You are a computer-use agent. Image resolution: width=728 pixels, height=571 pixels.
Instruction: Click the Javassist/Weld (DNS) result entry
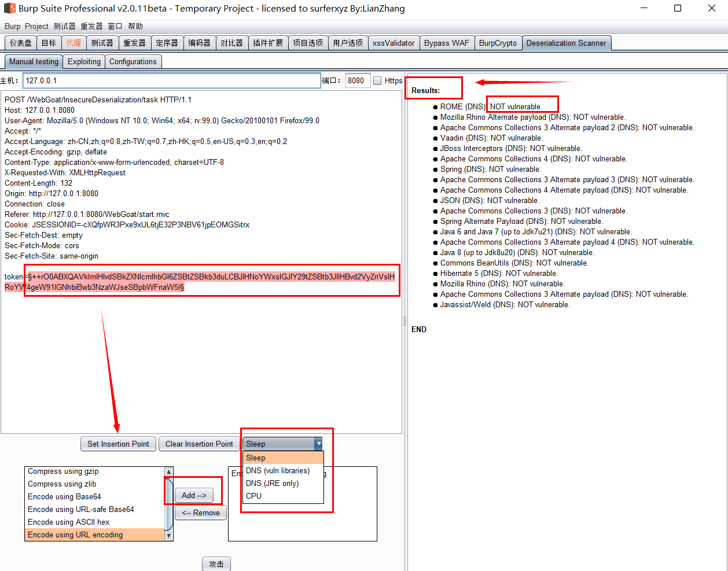(x=505, y=304)
